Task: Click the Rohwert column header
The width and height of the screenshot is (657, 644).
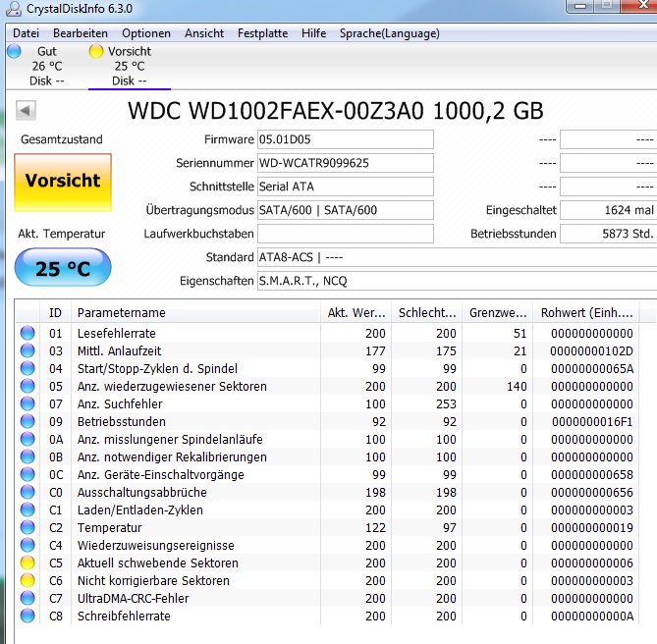Action: pos(586,313)
